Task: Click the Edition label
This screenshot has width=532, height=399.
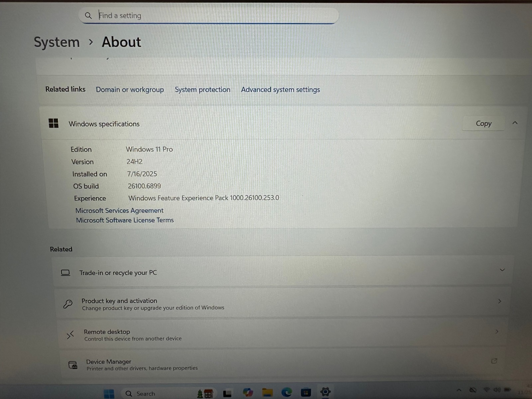Action: [x=81, y=150]
